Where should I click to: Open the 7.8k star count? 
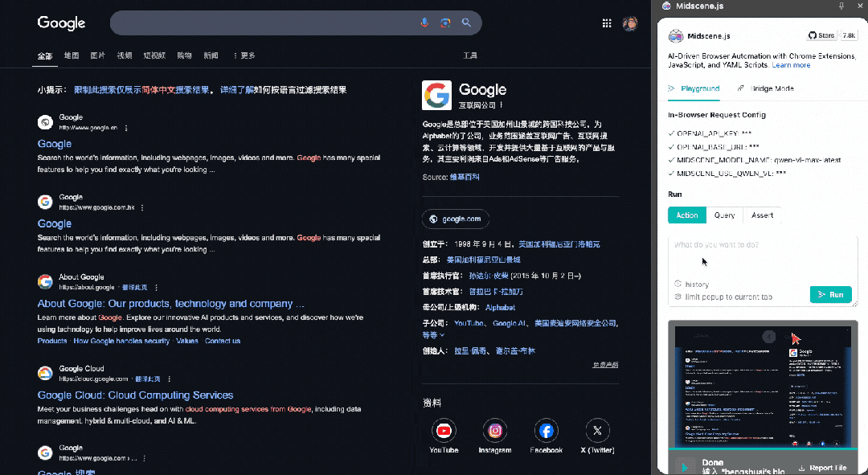coord(850,35)
